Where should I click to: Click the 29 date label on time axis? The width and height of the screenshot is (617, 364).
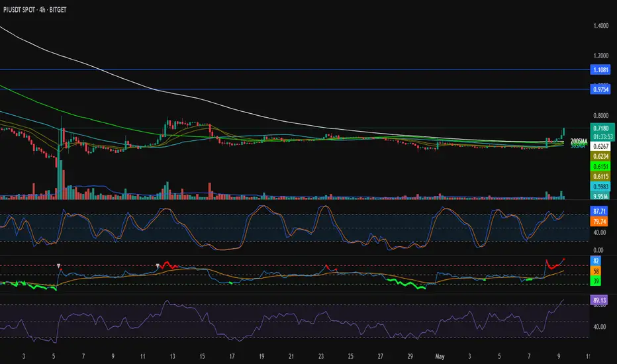[410, 357]
